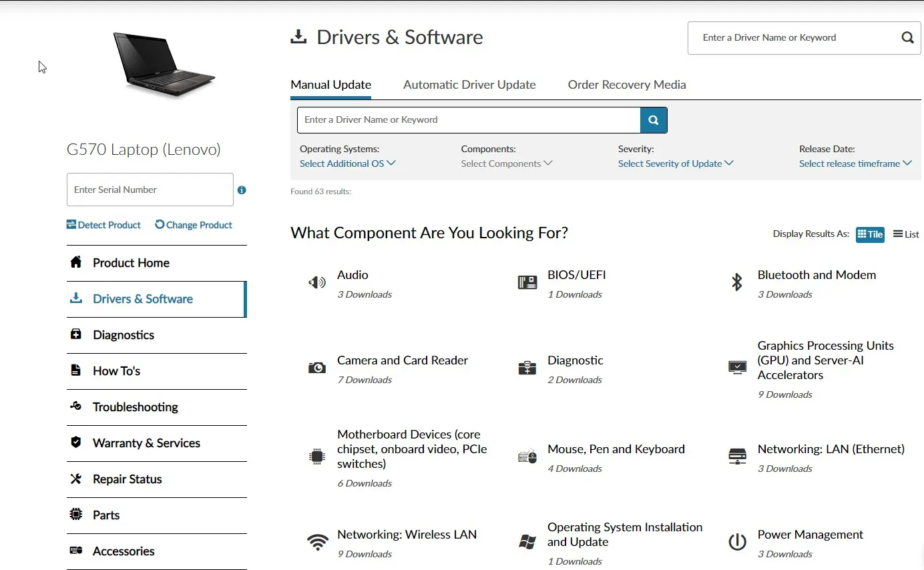Click the Repair Status tools icon

pos(76,479)
